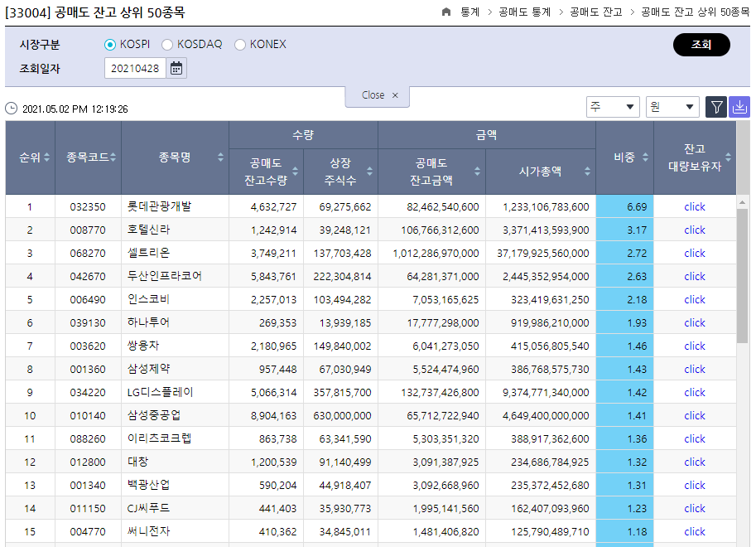Click the link for LG디스플레이 row

pyautogui.click(x=694, y=392)
